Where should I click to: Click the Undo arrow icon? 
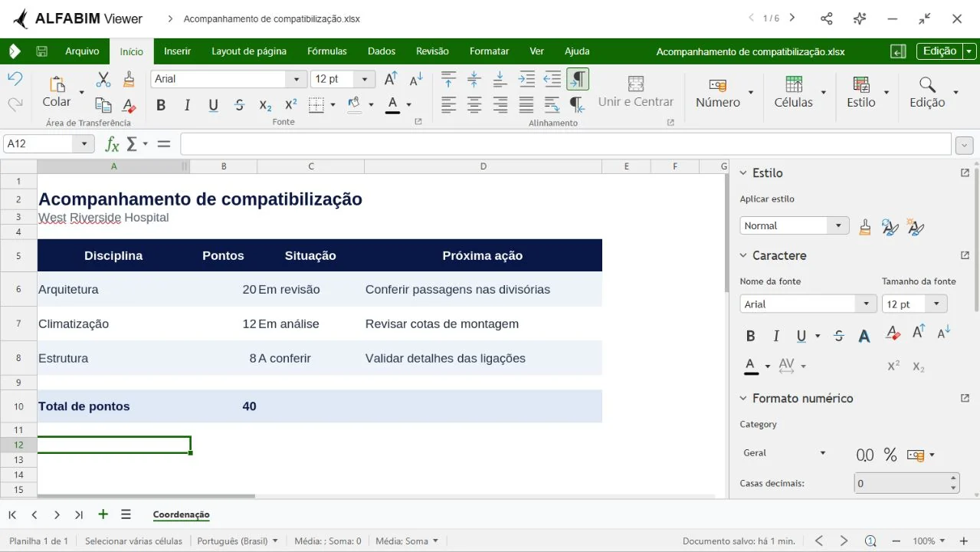[15, 79]
